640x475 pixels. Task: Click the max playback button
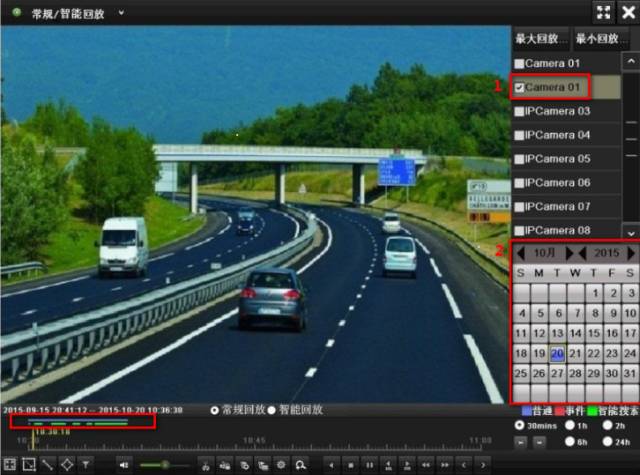[x=540, y=38]
